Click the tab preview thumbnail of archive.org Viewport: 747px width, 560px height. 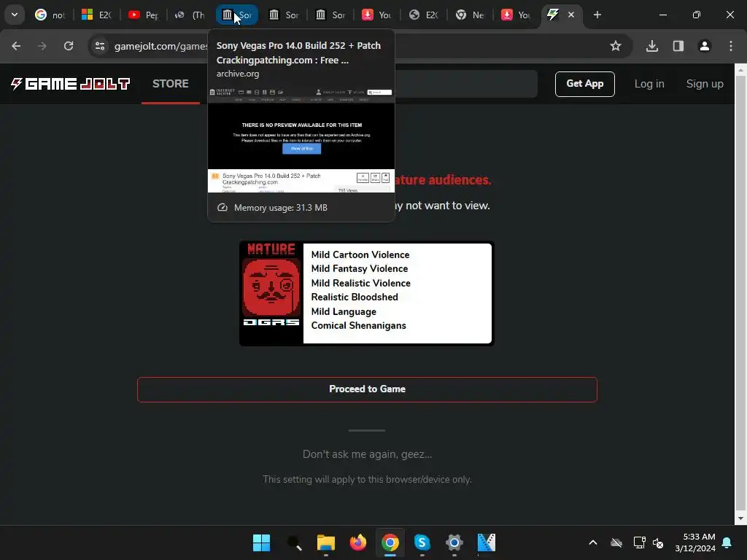[x=301, y=139]
